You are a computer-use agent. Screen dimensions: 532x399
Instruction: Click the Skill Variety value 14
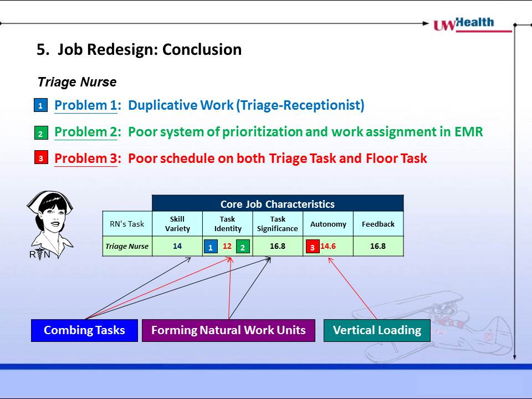click(177, 246)
